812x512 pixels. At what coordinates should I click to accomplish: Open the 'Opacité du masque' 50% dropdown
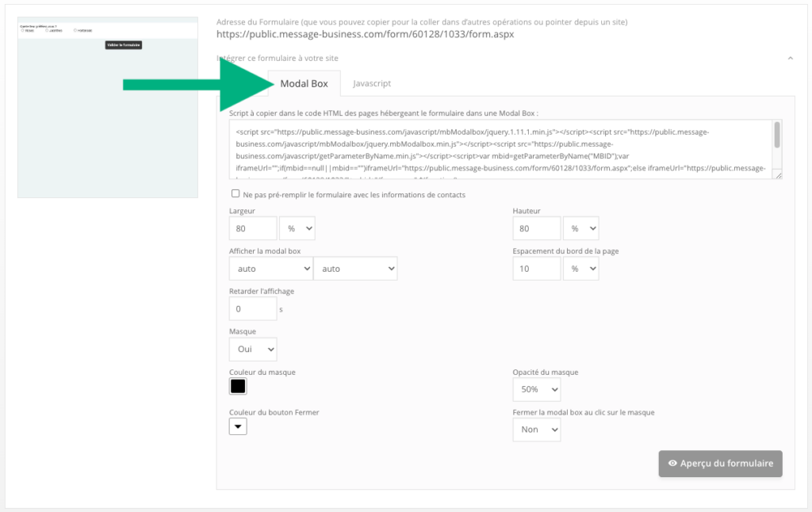[x=537, y=389]
